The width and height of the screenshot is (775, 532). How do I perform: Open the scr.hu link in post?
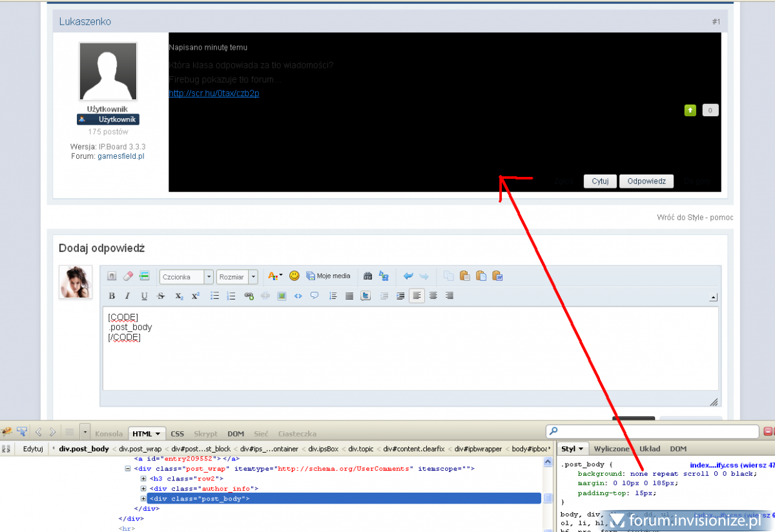[x=214, y=93]
